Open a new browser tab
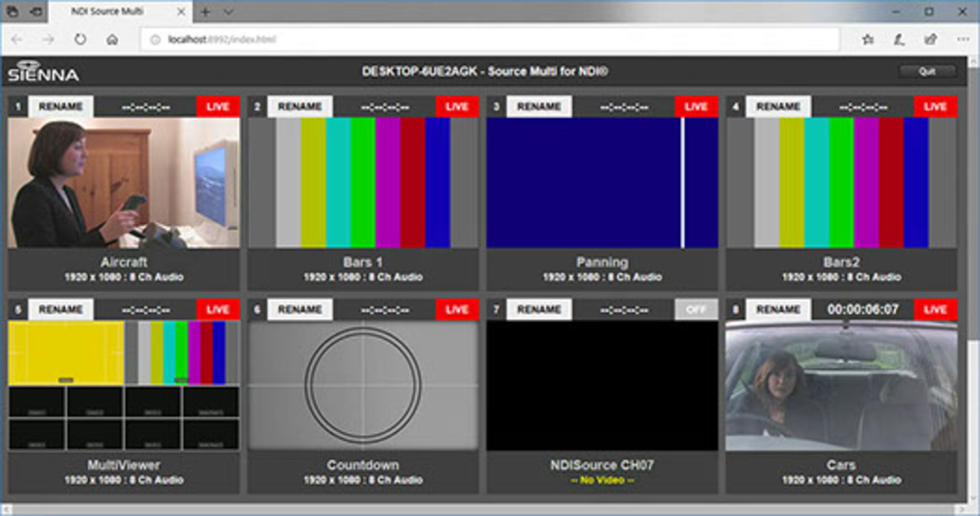Image resolution: width=980 pixels, height=516 pixels. (x=205, y=11)
